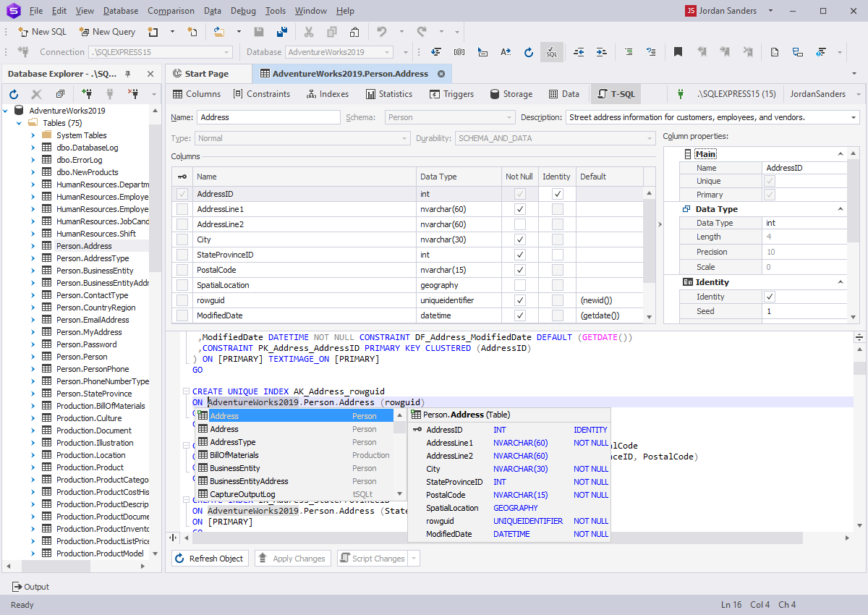Click the New SQL toolbar button
Image resolution: width=868 pixels, height=615 pixels.
coord(42,32)
